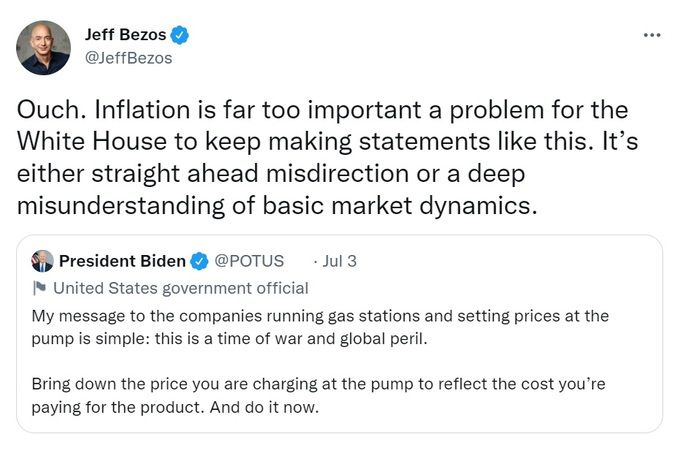Go to the @JeffBezos handle
The height and width of the screenshot is (453, 680).
click(x=128, y=58)
